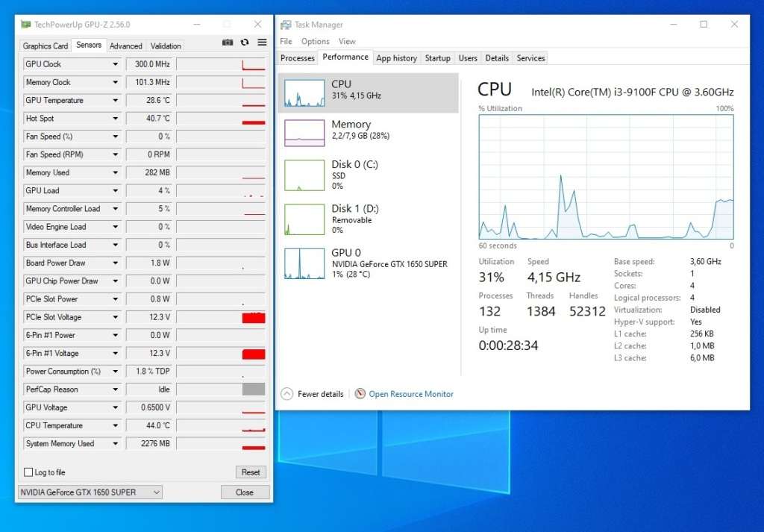This screenshot has width=764, height=532.
Task: Open the App history tab
Action: coord(396,58)
